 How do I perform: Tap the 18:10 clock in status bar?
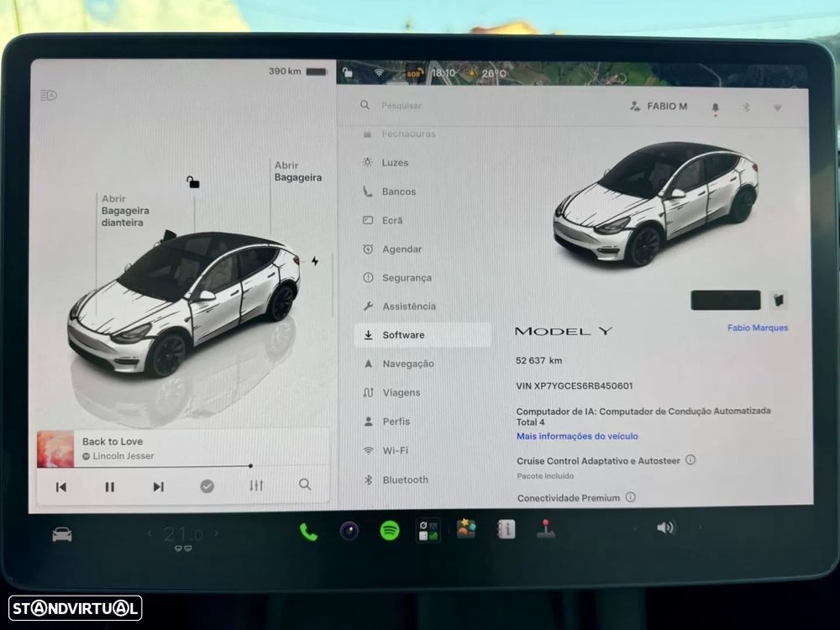[x=443, y=73]
